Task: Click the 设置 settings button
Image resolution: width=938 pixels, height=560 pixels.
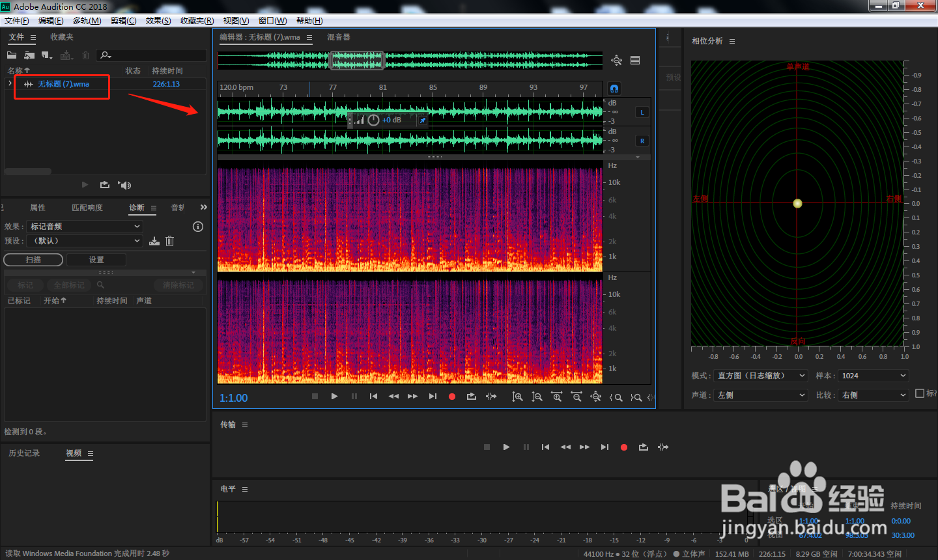Action: pyautogui.click(x=96, y=260)
